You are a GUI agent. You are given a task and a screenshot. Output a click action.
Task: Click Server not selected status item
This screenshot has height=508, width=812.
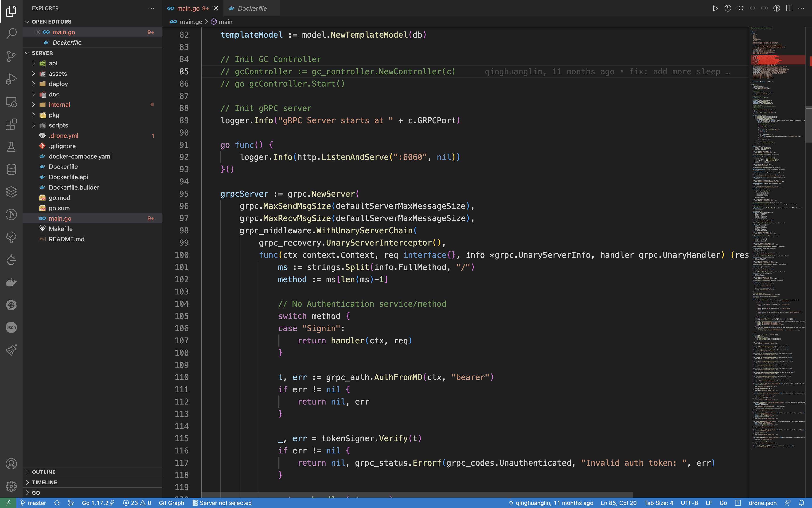(x=222, y=503)
